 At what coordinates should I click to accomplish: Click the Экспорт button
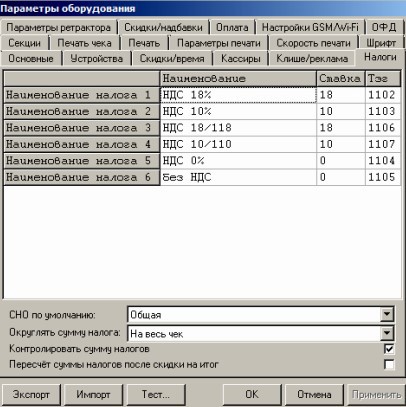click(x=31, y=395)
